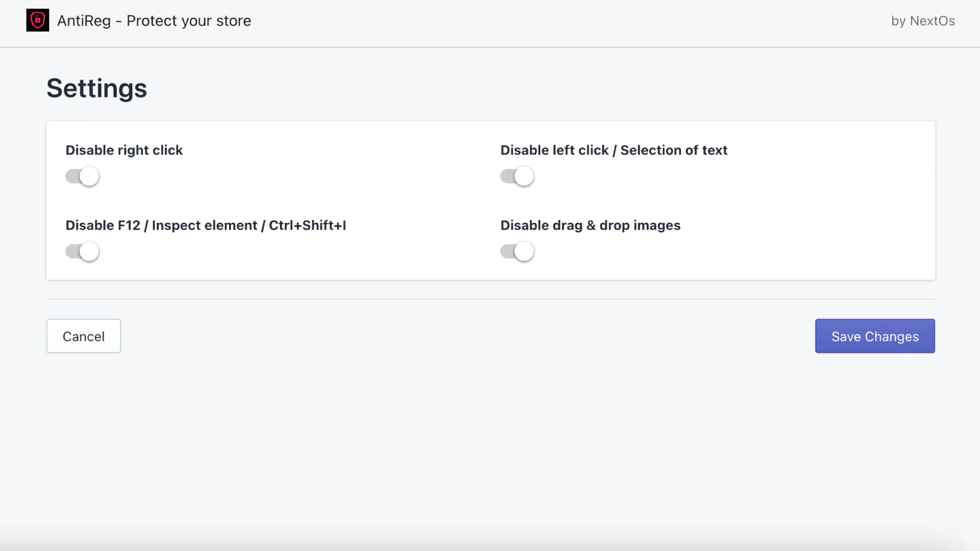Click the Disable F12 label text
Viewport: 980px width, 551px height.
103,225
